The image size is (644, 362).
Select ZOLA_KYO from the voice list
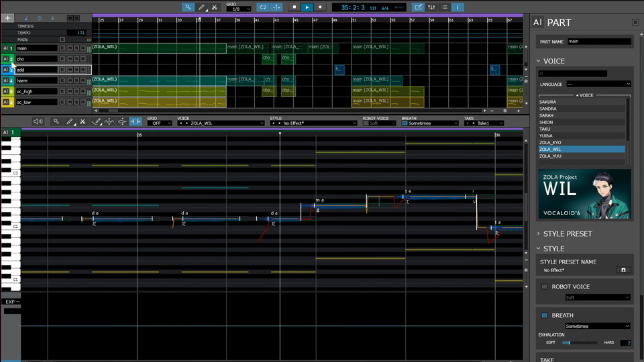pyautogui.click(x=550, y=143)
